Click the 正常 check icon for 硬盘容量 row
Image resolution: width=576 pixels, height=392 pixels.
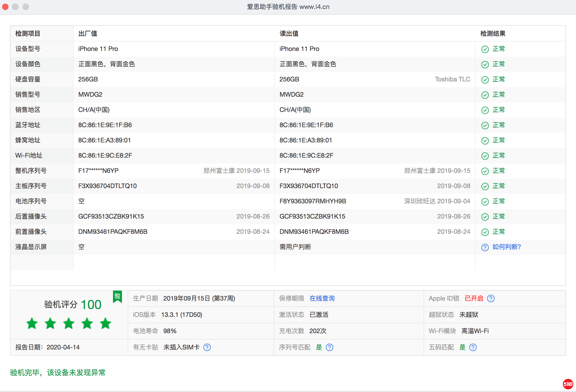point(485,79)
